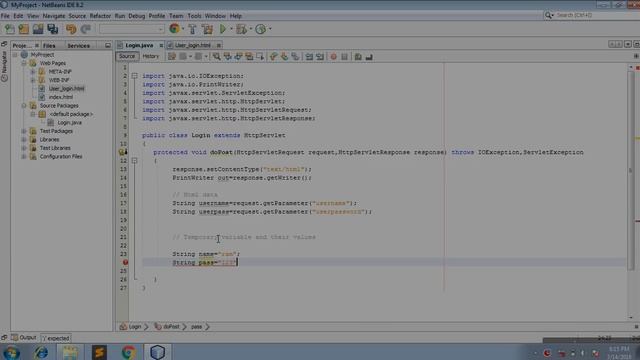
Task: Open the File menu
Action: point(5,16)
